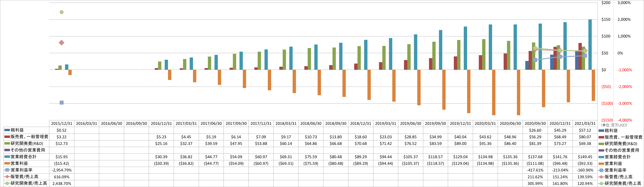Click the $26.60 粗利益 cell
This screenshot has height=187, width=644.
pyautogui.click(x=535, y=130)
